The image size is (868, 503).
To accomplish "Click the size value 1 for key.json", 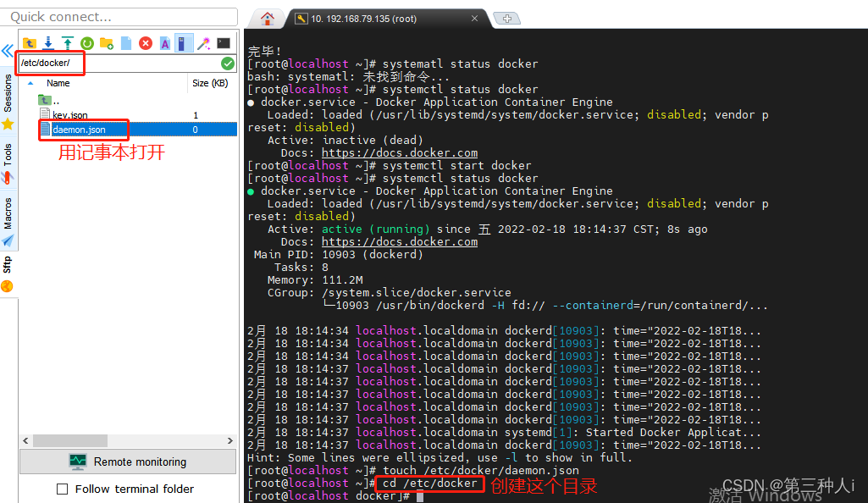I will (x=196, y=115).
